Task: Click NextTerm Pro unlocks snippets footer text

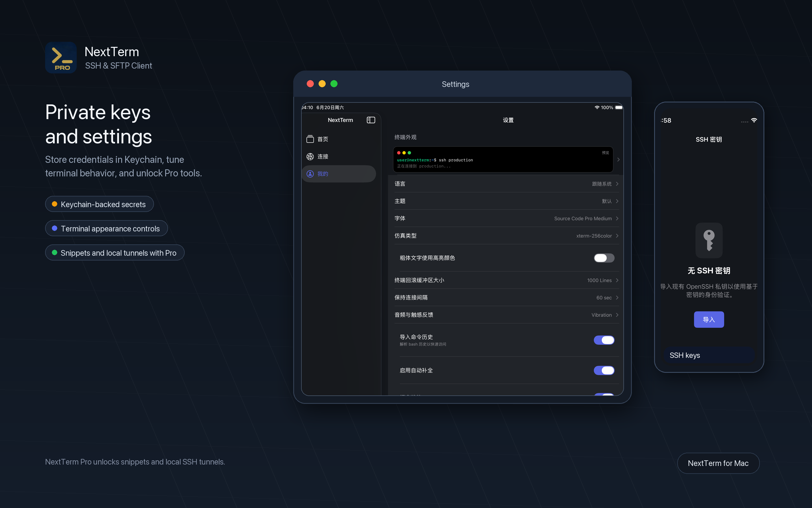Action: 135,462
